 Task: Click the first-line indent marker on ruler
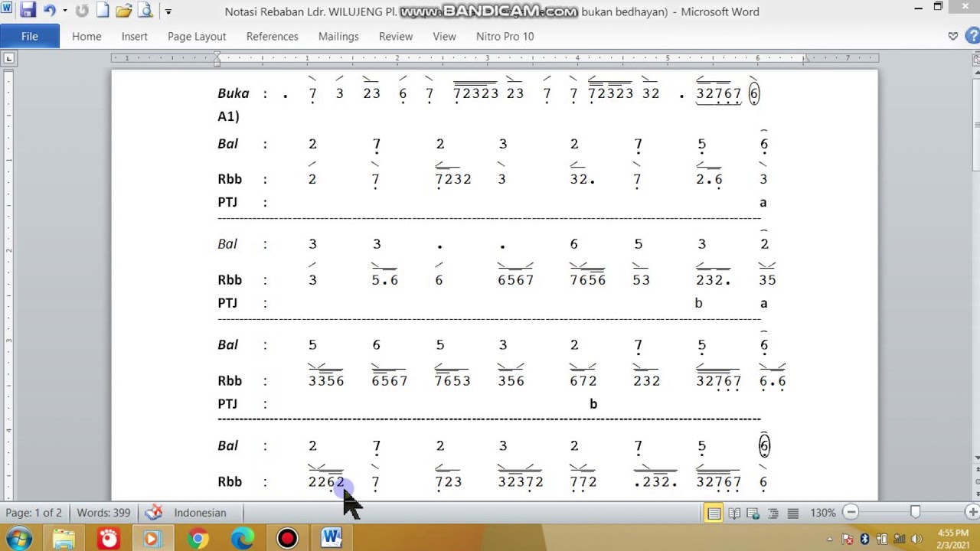tap(217, 54)
